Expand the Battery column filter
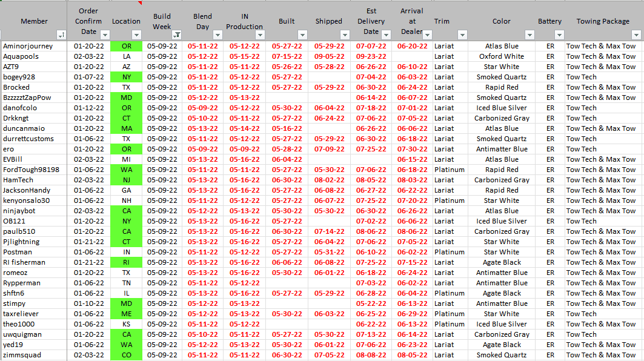Viewport: 644px width, 361px height. tap(559, 35)
